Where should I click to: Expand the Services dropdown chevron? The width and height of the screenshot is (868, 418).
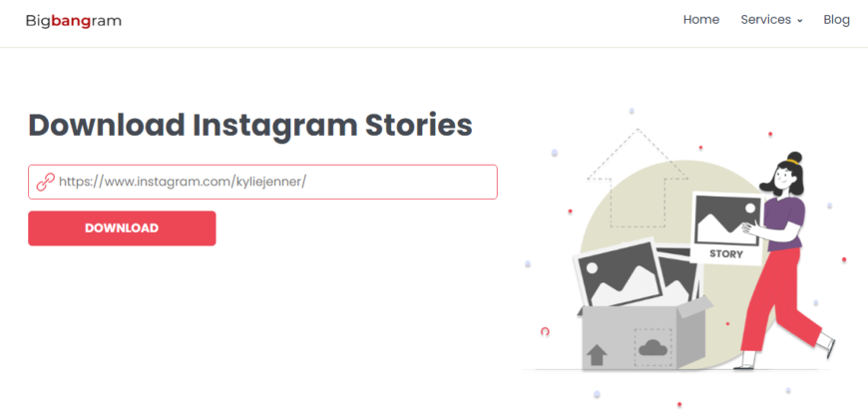click(800, 21)
